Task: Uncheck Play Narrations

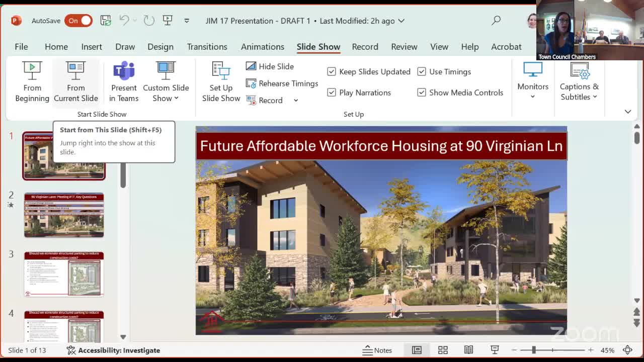Action: pos(332,93)
